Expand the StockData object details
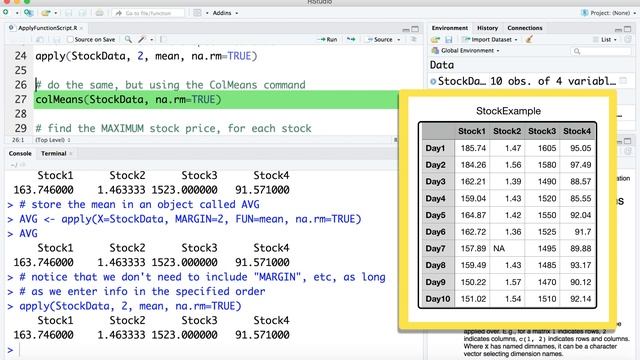Screen dimensions: 640x360 tap(433, 81)
